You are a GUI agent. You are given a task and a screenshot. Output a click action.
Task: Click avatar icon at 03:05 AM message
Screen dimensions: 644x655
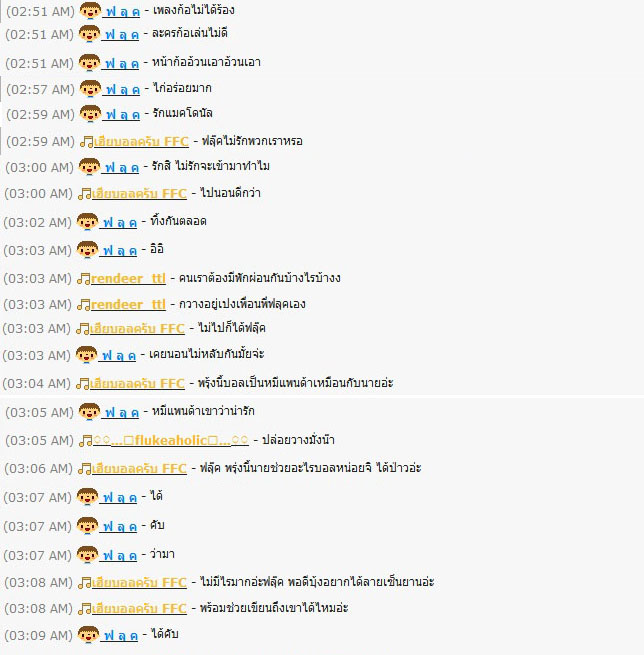pyautogui.click(x=89, y=411)
